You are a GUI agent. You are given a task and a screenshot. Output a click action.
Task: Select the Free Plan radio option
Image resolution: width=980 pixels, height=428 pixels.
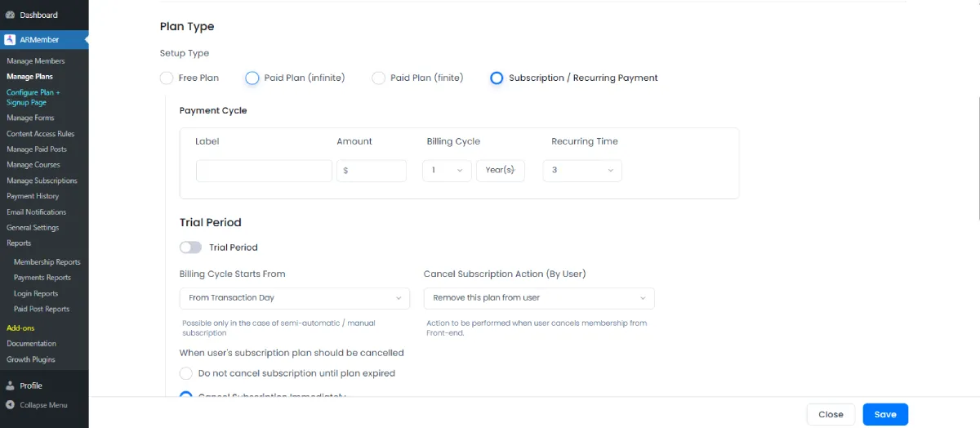[167, 78]
